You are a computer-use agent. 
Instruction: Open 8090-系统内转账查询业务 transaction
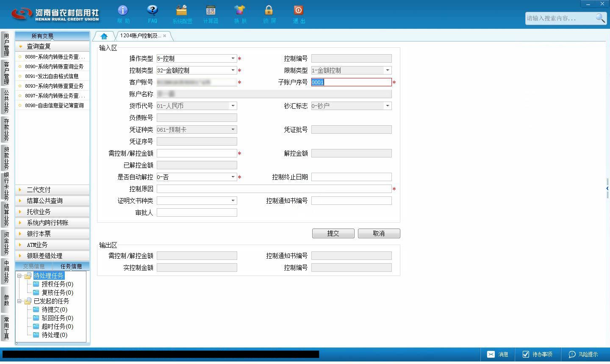point(53,66)
